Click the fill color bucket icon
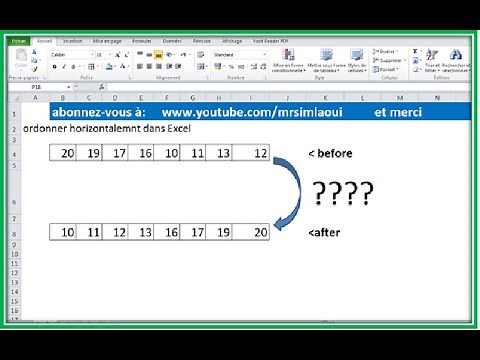 coord(109,67)
